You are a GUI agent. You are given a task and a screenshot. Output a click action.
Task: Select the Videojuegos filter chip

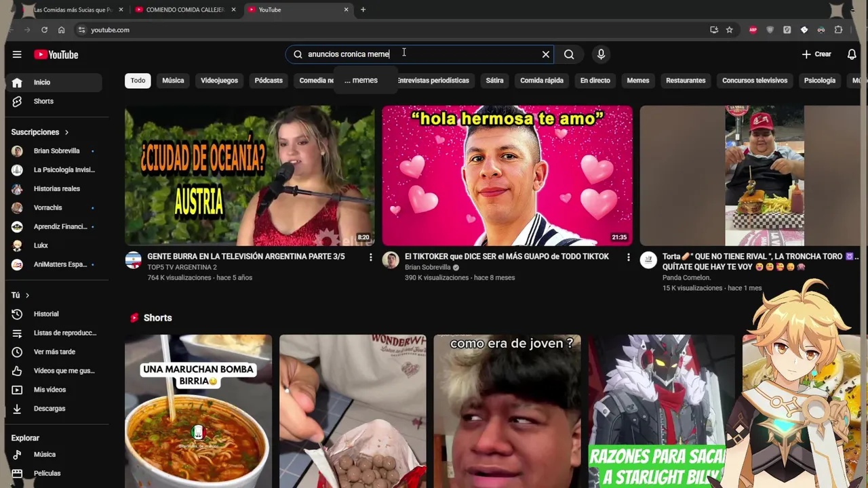click(219, 81)
